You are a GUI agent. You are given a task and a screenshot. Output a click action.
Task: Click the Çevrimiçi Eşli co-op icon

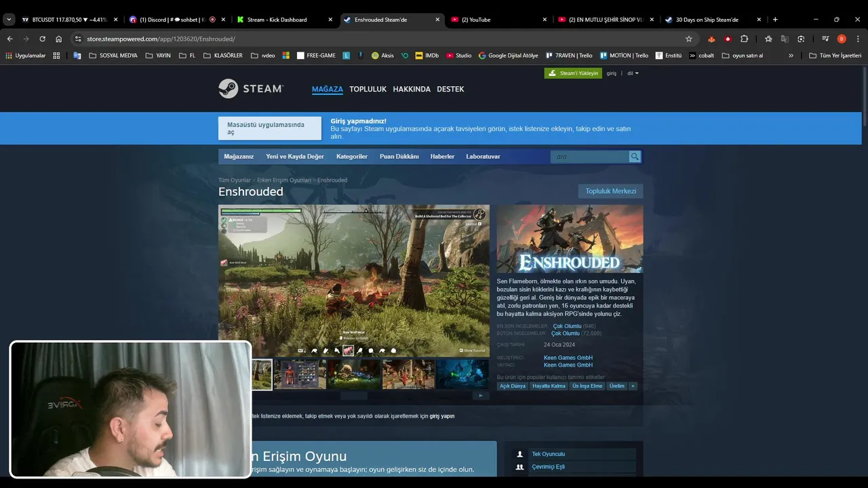pyautogui.click(x=519, y=467)
